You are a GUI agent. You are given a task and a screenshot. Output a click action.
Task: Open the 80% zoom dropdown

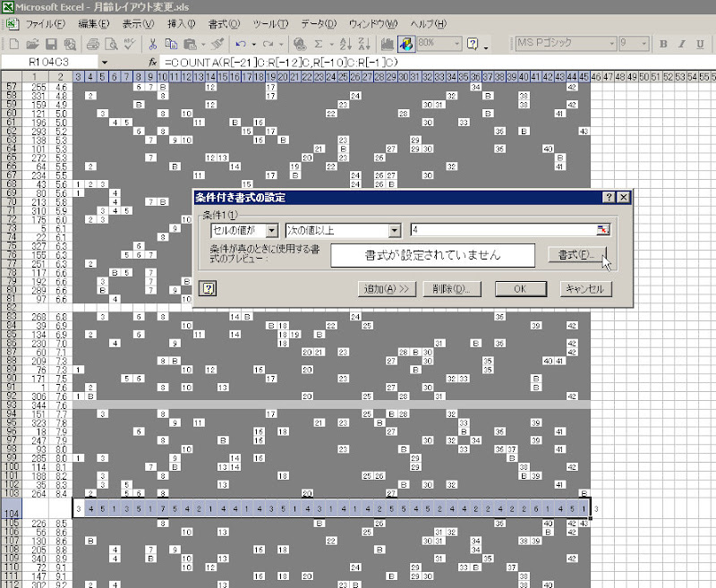pyautogui.click(x=456, y=44)
